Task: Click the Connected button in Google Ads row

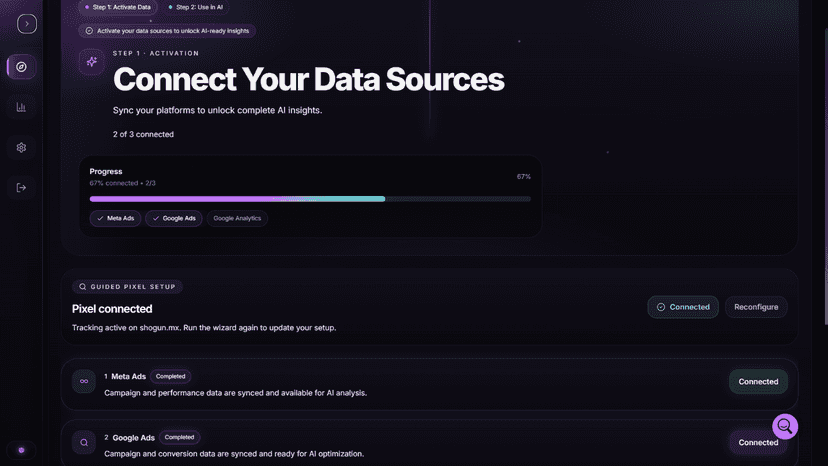Action: click(x=758, y=442)
